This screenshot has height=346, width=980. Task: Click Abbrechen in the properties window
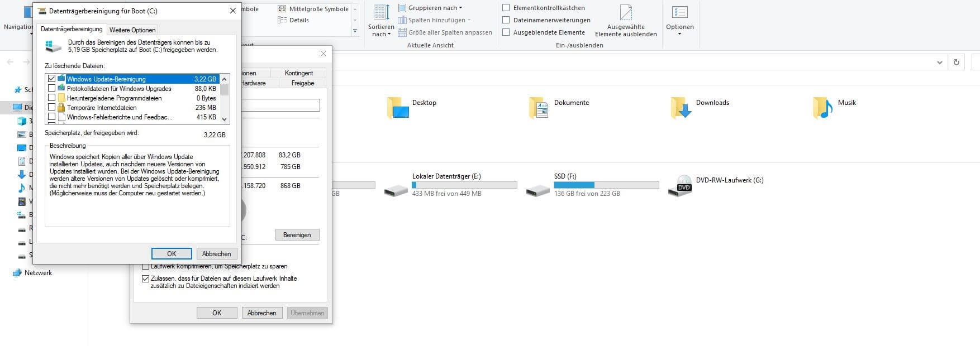[x=262, y=313]
